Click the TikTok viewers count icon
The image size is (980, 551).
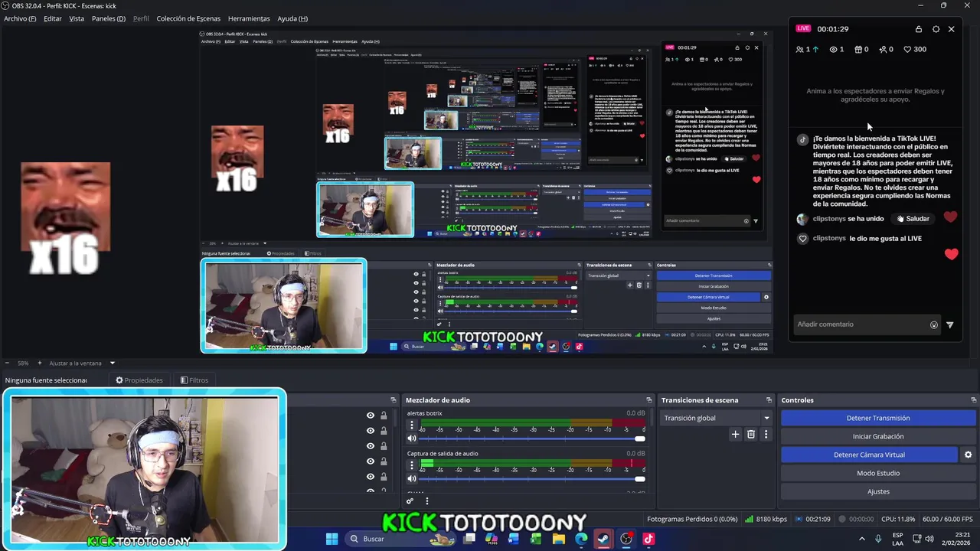(800, 49)
